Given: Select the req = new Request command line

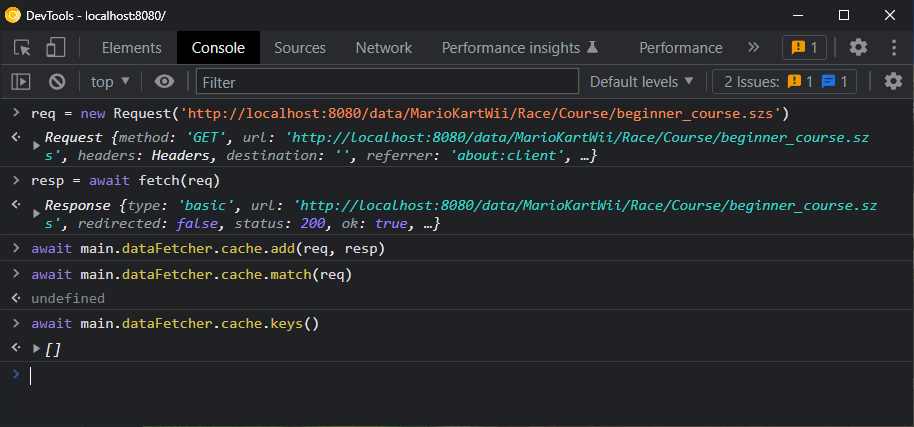Looking at the screenshot, I should [410, 114].
